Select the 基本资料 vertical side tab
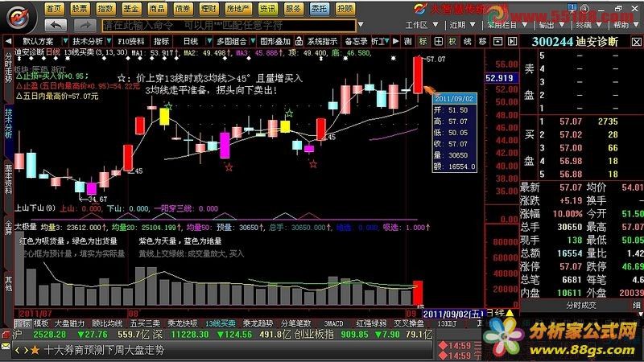644x362 pixels. click(x=8, y=179)
